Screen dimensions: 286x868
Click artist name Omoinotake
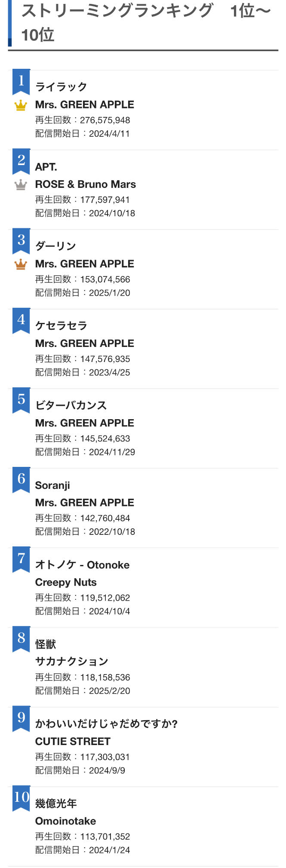[65, 821]
